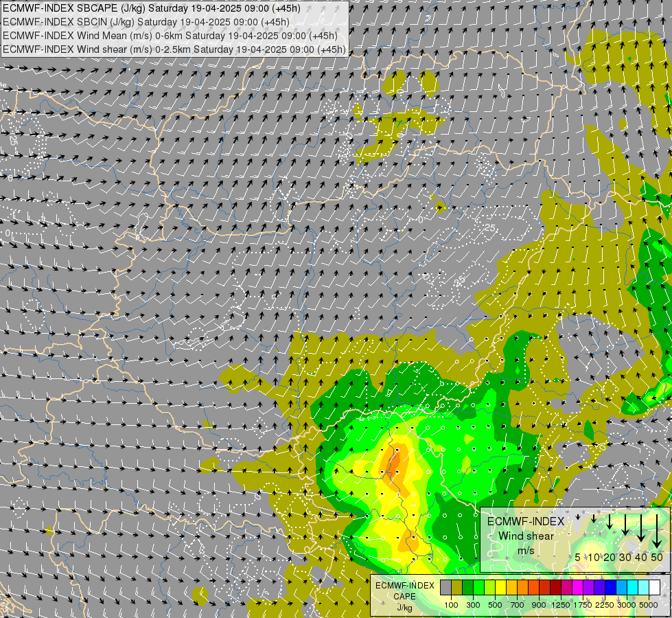Screen dimensions: 672x618
Task: Select the gray CAPE legend swatch
Action: (x=445, y=587)
